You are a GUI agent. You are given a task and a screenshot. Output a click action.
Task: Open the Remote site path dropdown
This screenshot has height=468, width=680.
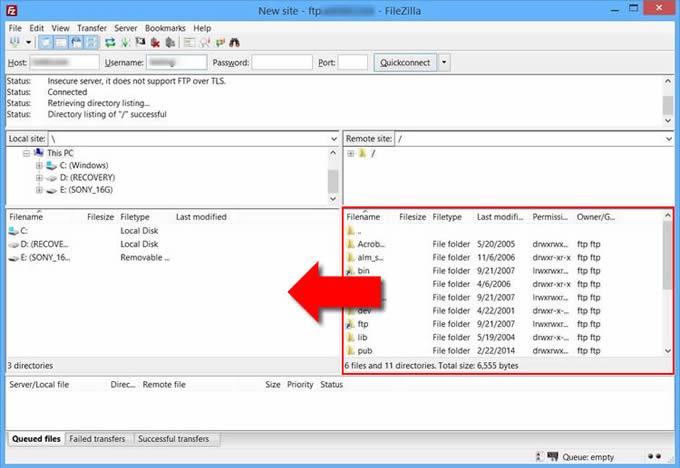tap(668, 139)
